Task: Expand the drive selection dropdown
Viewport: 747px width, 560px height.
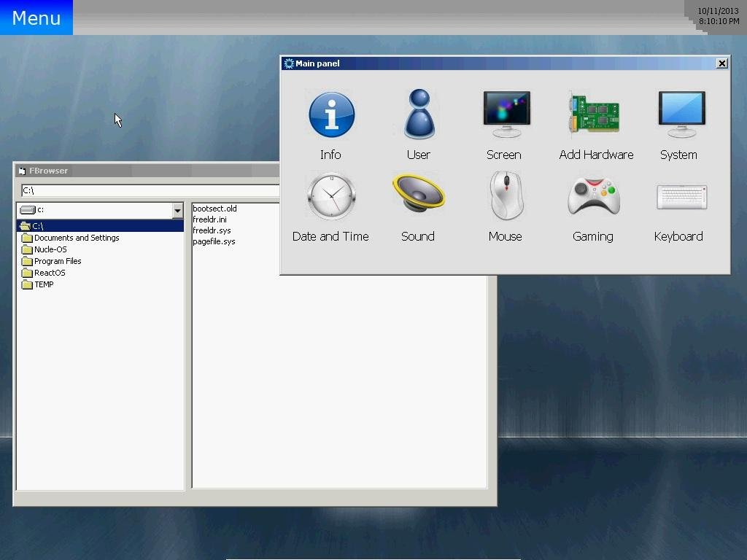Action: tap(177, 210)
